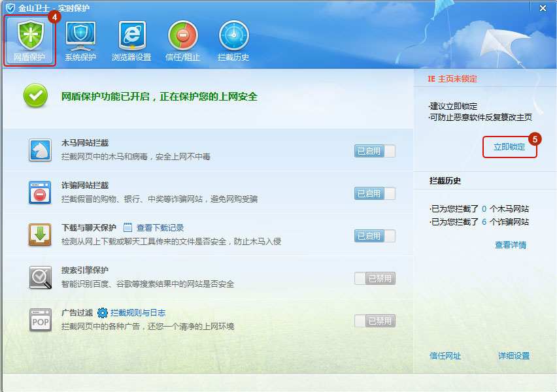Toggle off 下载与聊天保护 switch
This screenshot has height=392, width=557.
(x=375, y=236)
